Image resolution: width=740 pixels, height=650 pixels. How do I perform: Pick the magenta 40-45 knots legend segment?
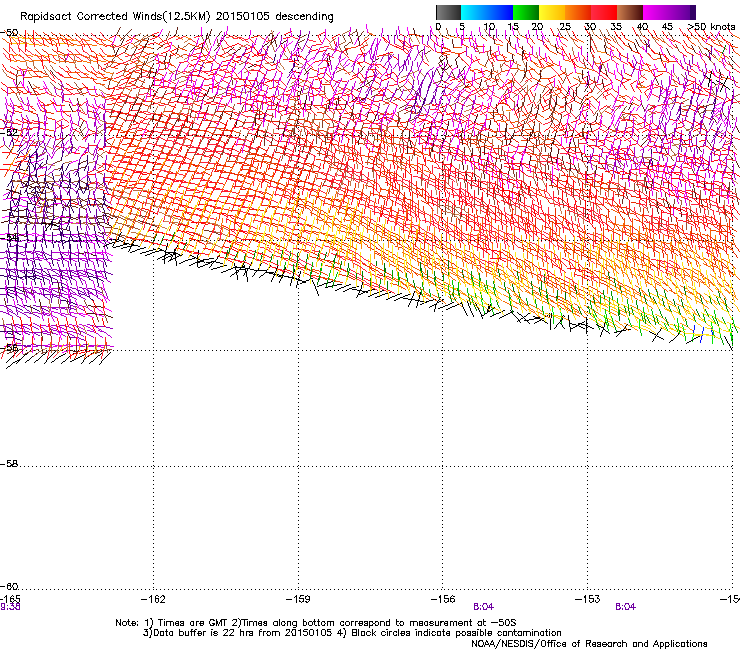656,12
